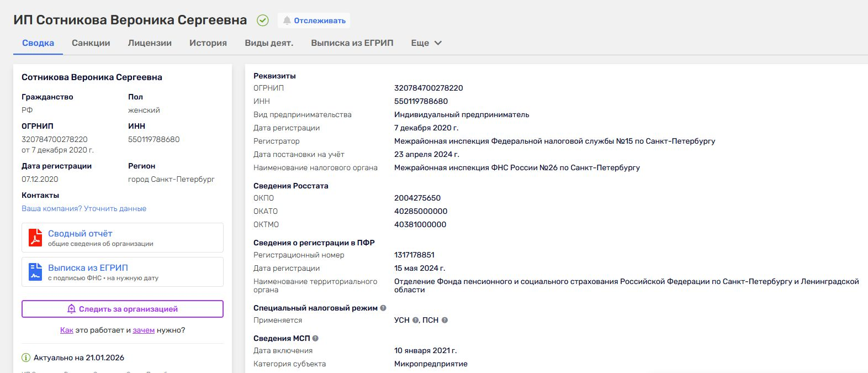Image resolution: width=868 pixels, height=373 pixels.
Task: Click ОГРНИП value 320784700278220 in Реквизиты
Action: click(428, 88)
